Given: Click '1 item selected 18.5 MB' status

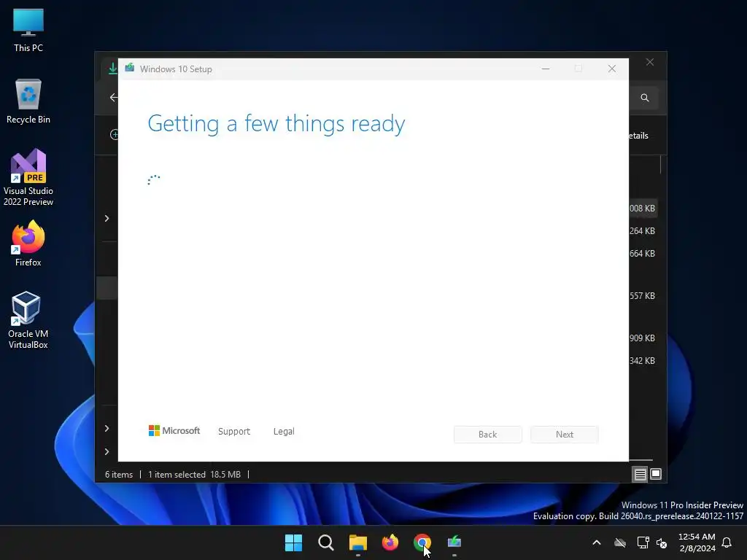Looking at the screenshot, I should [194, 474].
